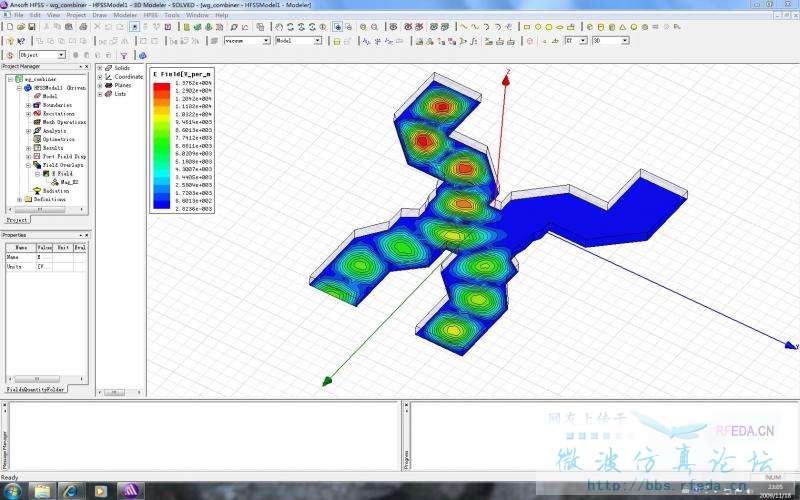Screen dimensions: 800x500
Task: Click the Zoom In magnifier icon
Action: coord(363,27)
